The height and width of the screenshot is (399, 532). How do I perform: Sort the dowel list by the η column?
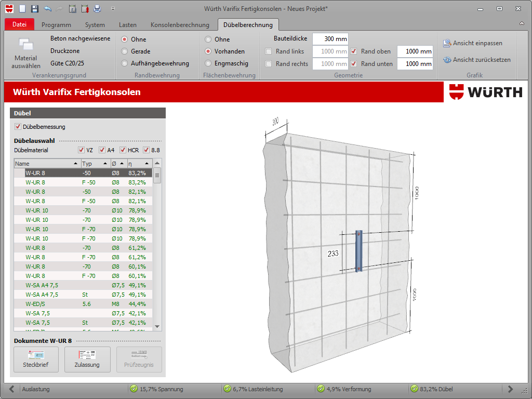coord(140,164)
